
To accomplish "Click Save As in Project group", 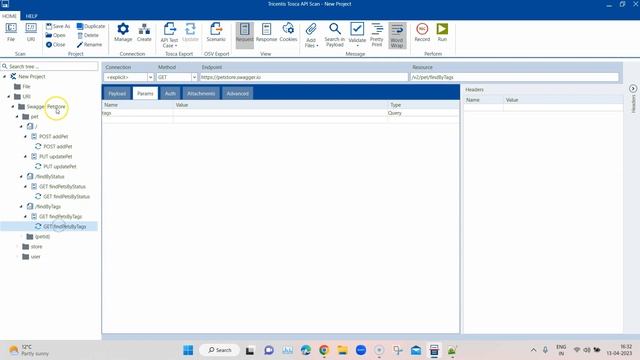I will [58, 26].
